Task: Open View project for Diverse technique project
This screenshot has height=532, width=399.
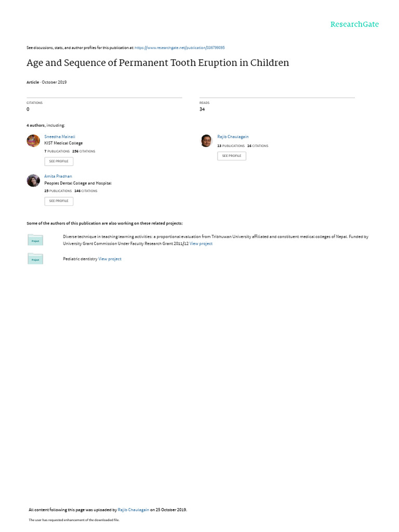Action: pyautogui.click(x=201, y=244)
